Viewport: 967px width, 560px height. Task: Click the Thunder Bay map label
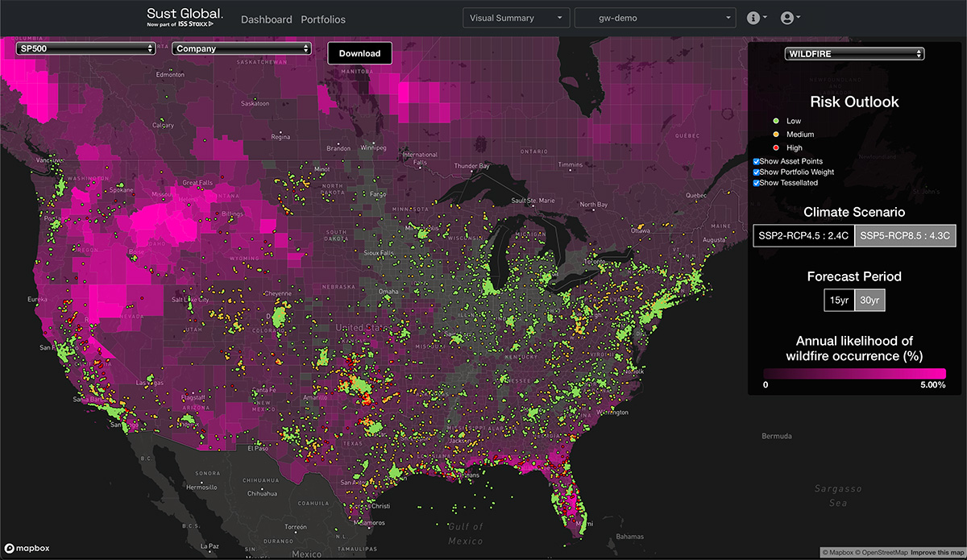tap(471, 166)
